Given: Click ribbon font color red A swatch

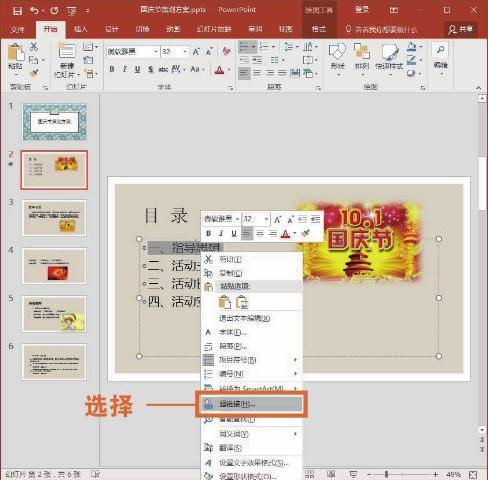Looking at the screenshot, I should [219, 70].
